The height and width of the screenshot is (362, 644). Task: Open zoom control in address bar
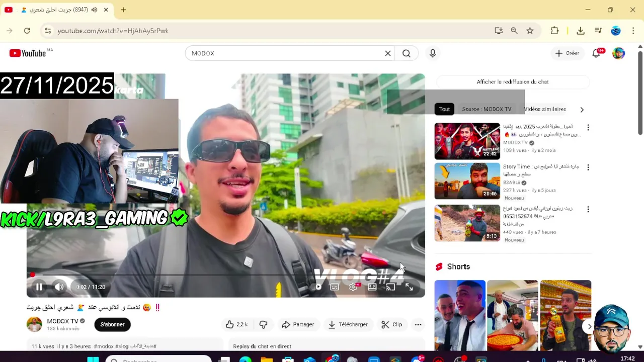click(x=514, y=31)
